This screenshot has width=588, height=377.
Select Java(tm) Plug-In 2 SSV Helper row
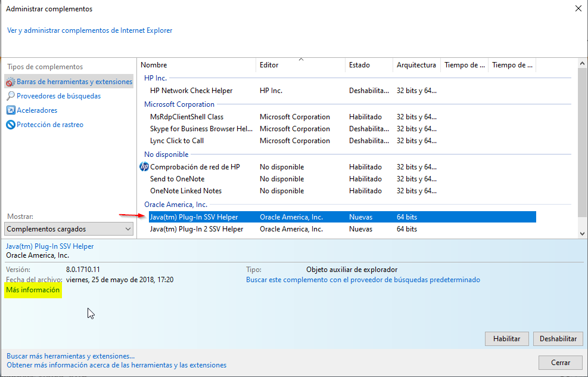click(x=197, y=229)
